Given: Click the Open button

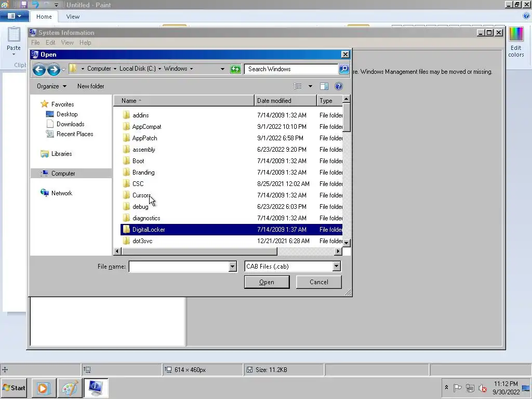Looking at the screenshot, I should tap(267, 282).
